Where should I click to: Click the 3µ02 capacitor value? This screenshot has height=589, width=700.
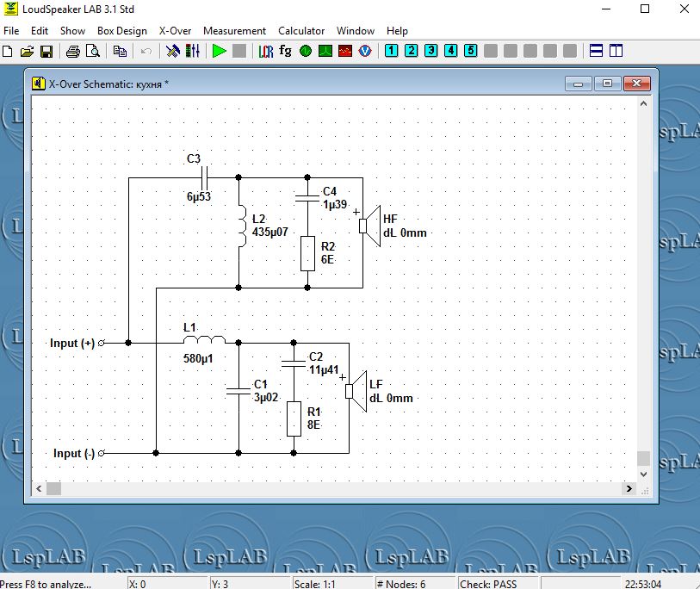point(266,397)
